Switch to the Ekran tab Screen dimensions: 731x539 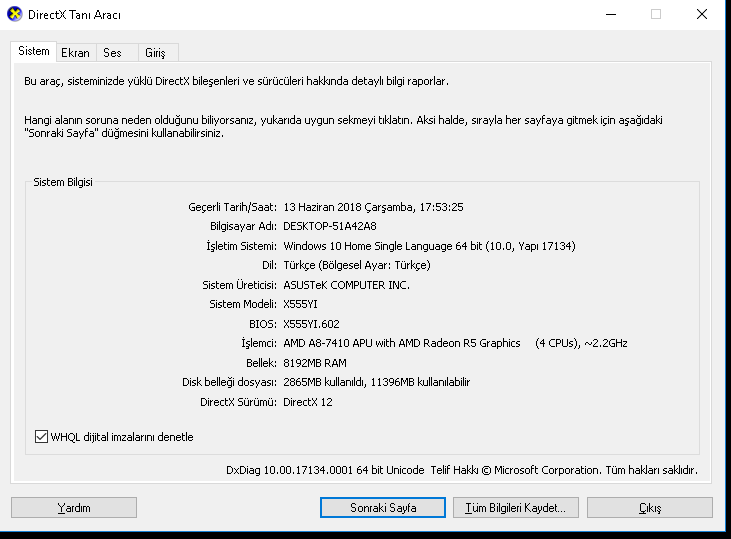tap(76, 53)
